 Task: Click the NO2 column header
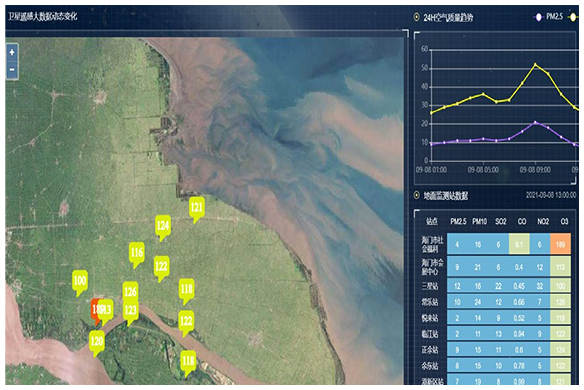pos(543,222)
